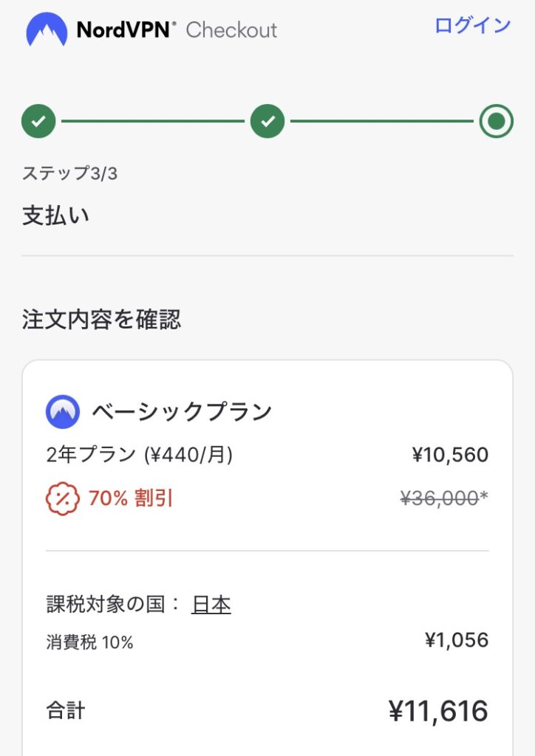The image size is (535, 756).
Task: Select the first completed step checkmark
Action: tap(38, 121)
